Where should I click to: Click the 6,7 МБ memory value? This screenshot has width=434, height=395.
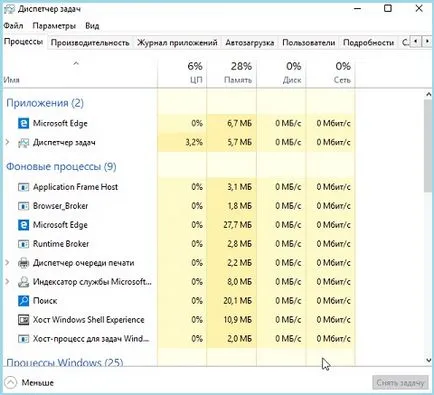240,123
